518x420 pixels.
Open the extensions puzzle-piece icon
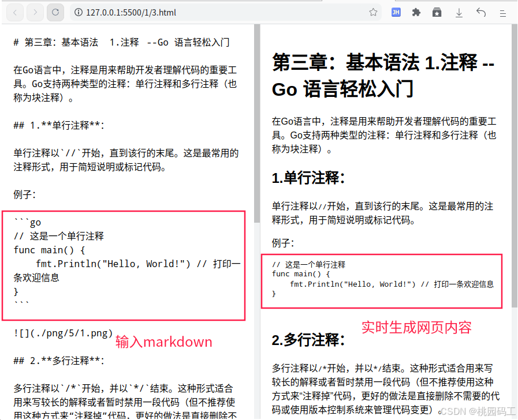pyautogui.click(x=416, y=13)
